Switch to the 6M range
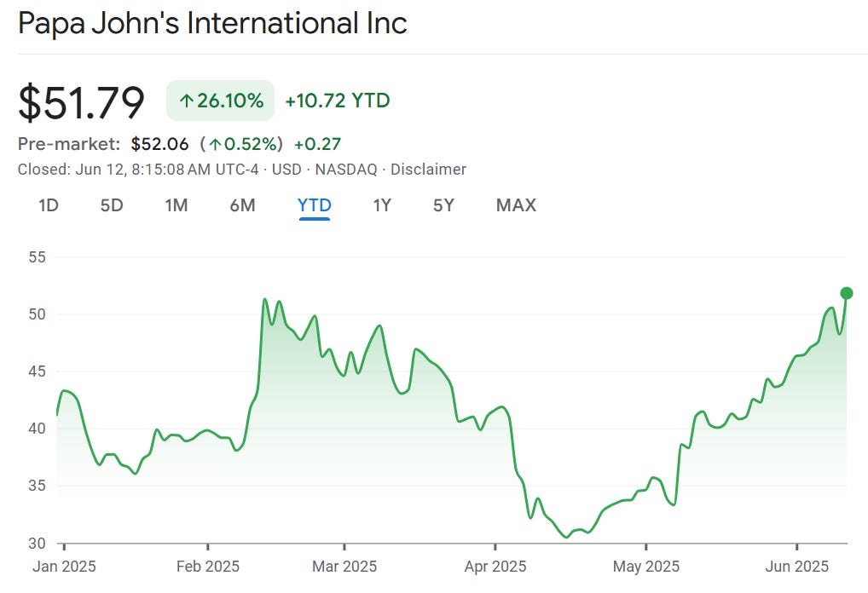This screenshot has width=868, height=593. [242, 205]
